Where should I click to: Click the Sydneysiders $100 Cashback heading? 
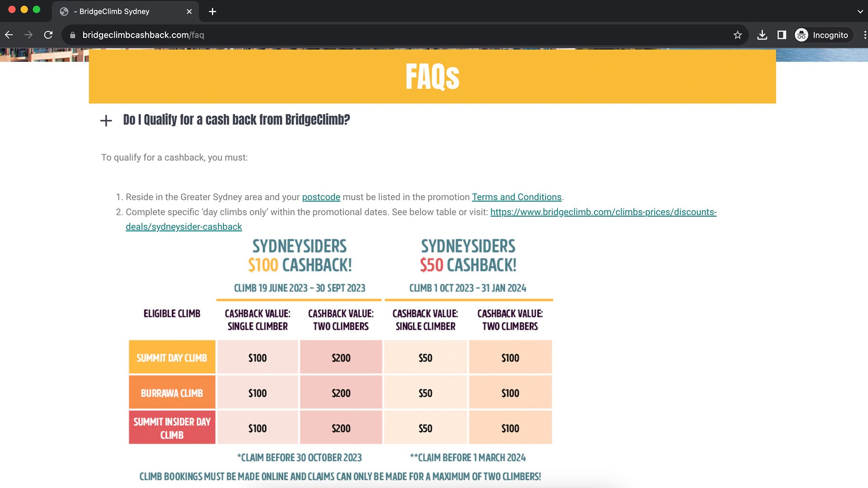click(x=299, y=256)
